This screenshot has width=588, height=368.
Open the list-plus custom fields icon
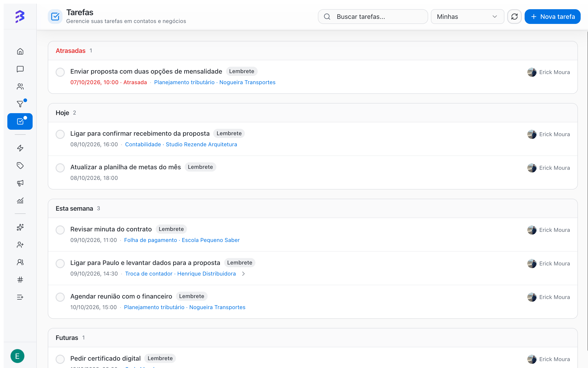(20, 297)
